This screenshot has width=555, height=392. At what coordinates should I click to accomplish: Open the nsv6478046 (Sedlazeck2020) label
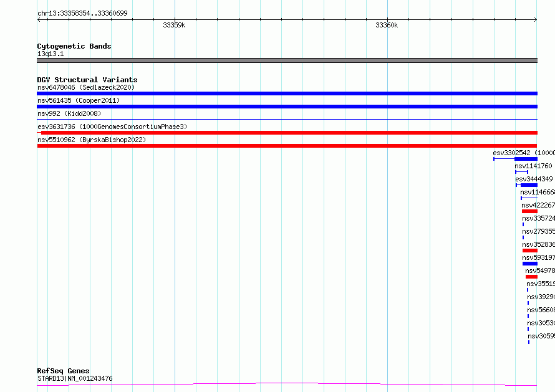point(86,87)
